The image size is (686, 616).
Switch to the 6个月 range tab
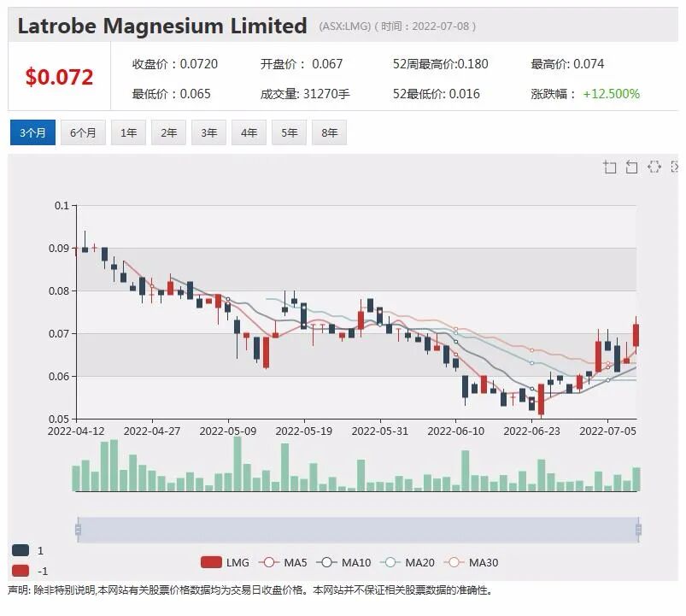point(83,132)
